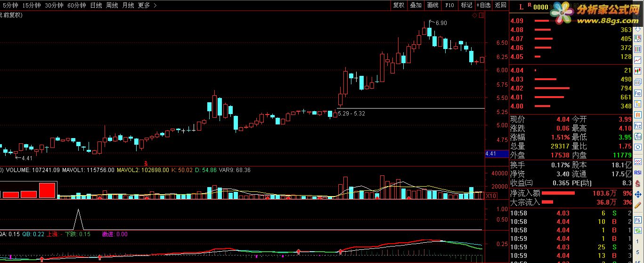Click the red S icon in sidebar
The image size is (644, 263).
(637, 183)
